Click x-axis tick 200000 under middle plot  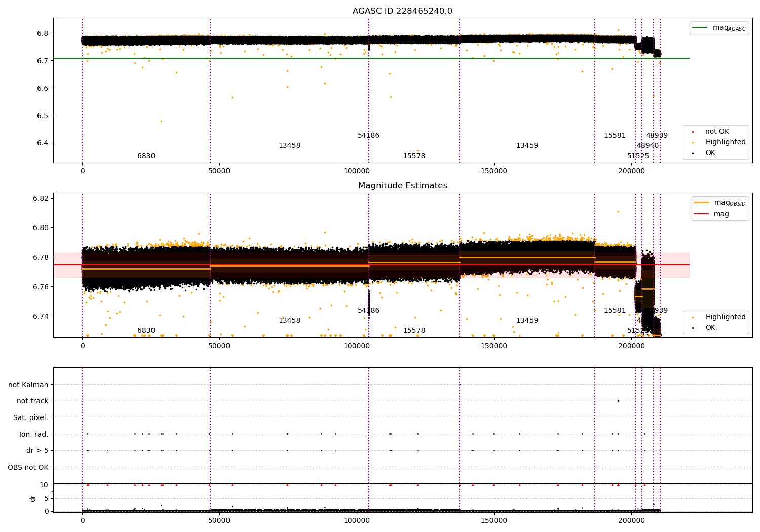tap(631, 346)
